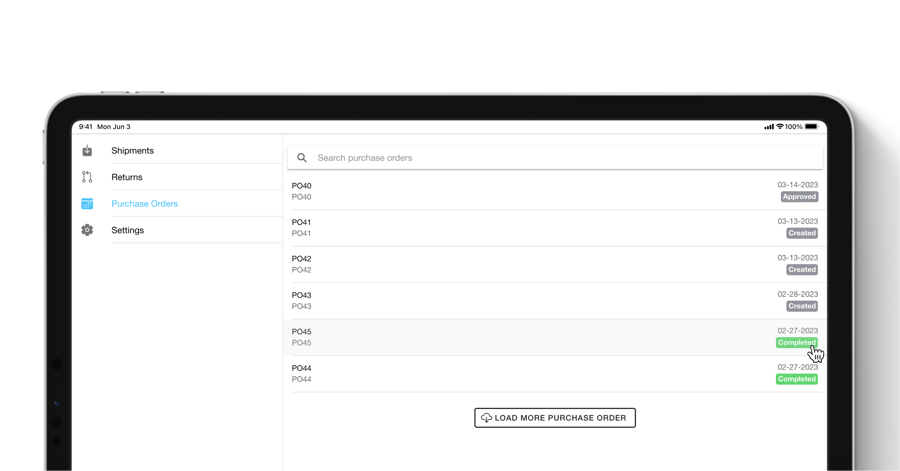
Task: Click the Returns icon in sidebar
Action: tap(87, 177)
